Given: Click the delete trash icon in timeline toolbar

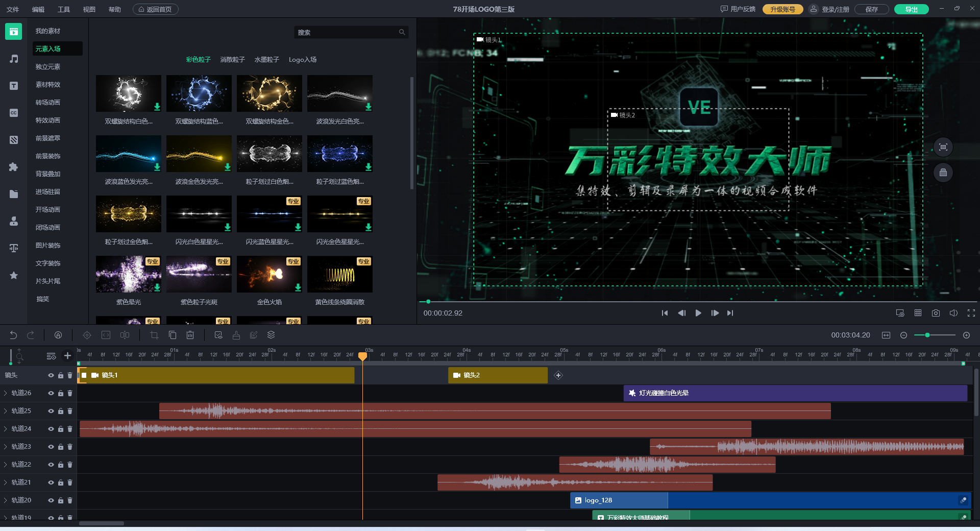Looking at the screenshot, I should (190, 335).
